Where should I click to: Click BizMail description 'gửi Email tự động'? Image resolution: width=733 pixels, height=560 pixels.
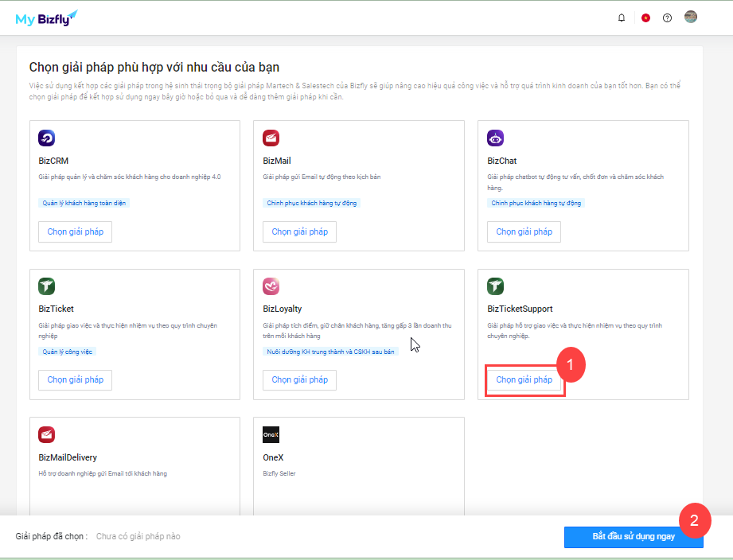coord(322,177)
